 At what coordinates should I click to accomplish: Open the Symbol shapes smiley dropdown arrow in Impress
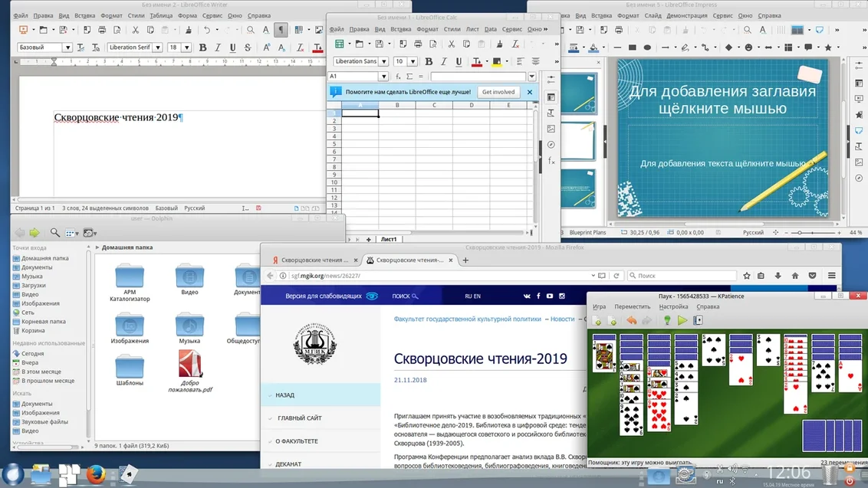coord(758,47)
